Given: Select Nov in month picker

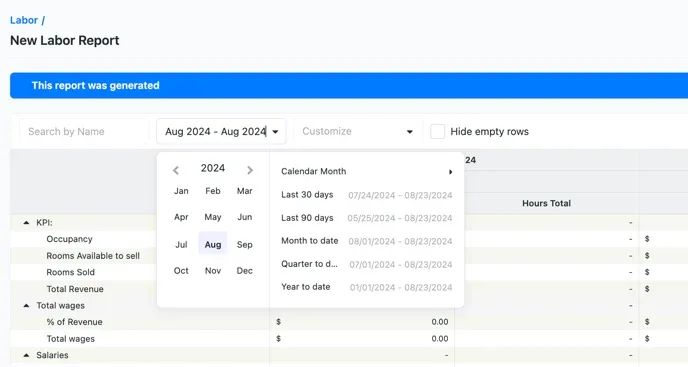Looking at the screenshot, I should 213,271.
